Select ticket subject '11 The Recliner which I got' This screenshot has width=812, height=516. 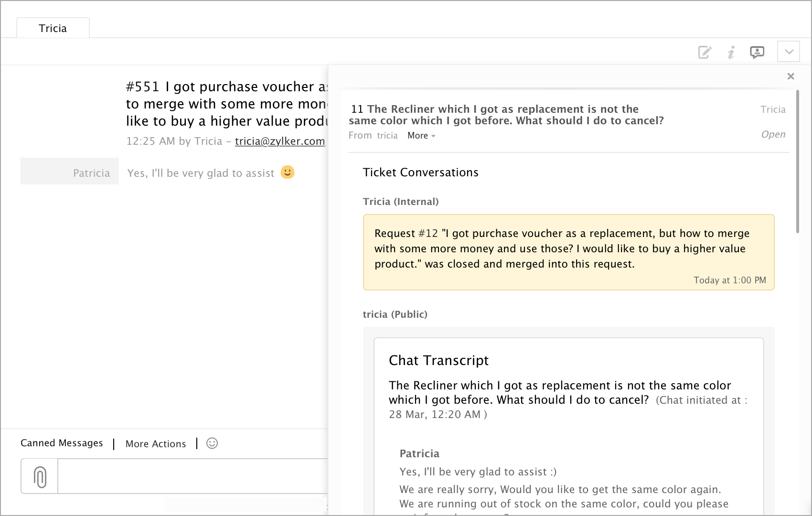click(506, 115)
